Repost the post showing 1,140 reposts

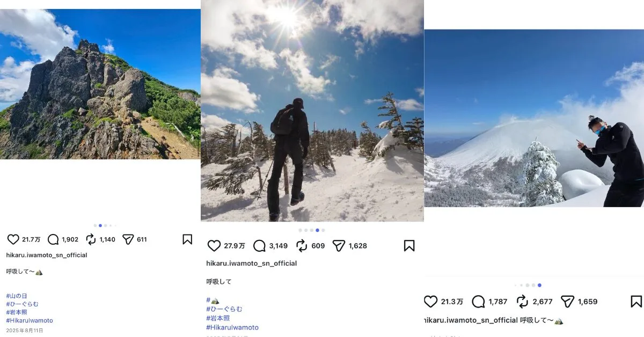[91, 239]
